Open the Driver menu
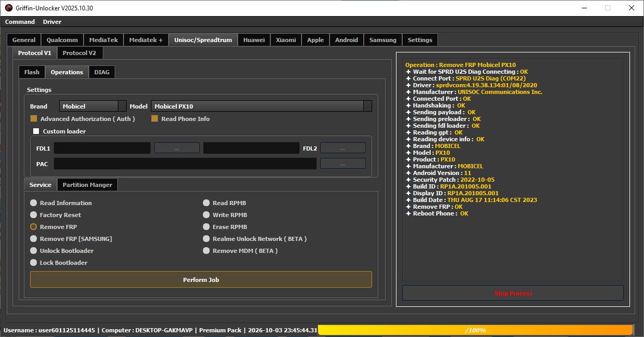 coord(52,22)
